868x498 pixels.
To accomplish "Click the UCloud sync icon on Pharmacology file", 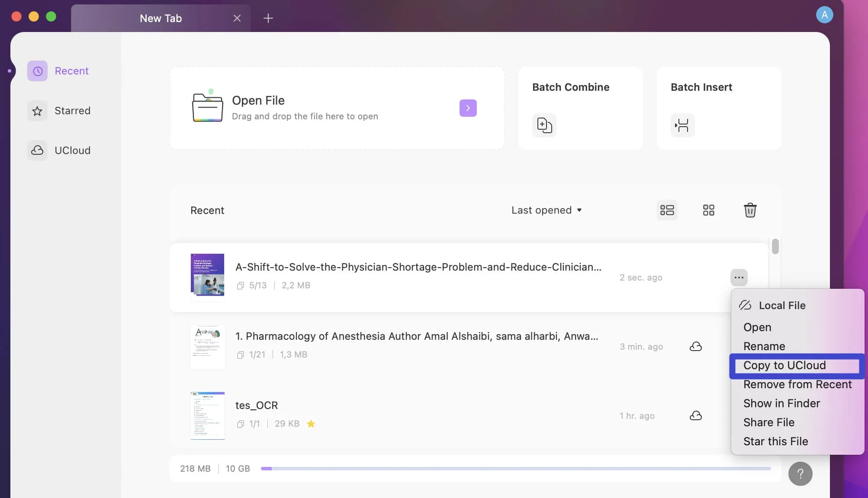I will (x=696, y=345).
